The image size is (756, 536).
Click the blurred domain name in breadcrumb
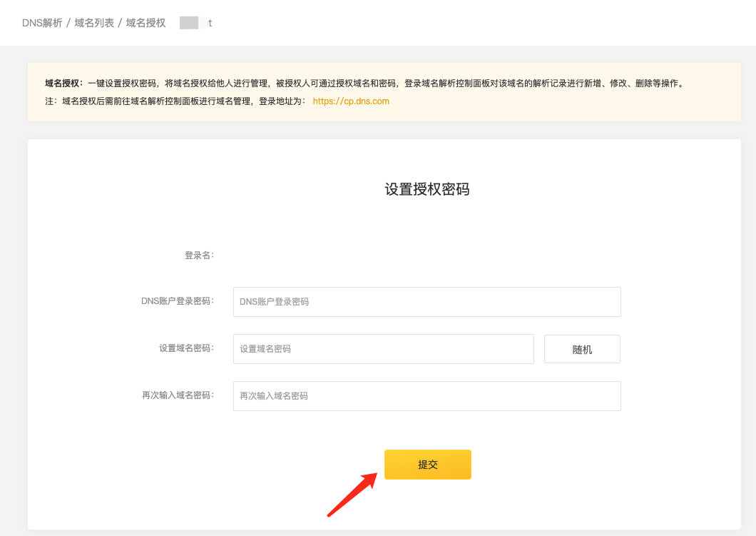[x=195, y=23]
